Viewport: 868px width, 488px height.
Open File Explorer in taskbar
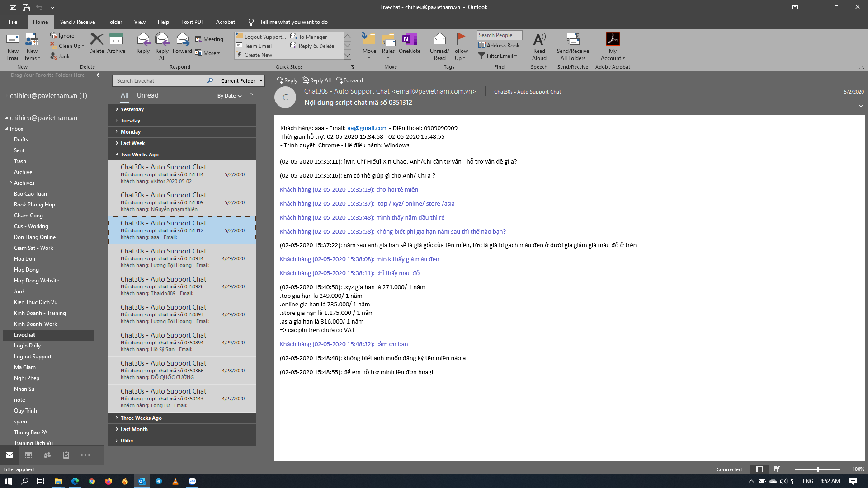coord(58,481)
